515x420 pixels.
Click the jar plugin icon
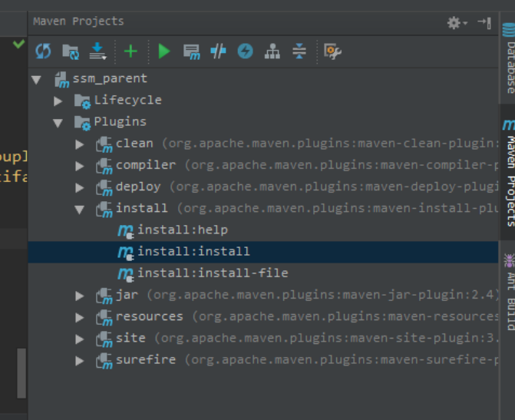pos(104,296)
